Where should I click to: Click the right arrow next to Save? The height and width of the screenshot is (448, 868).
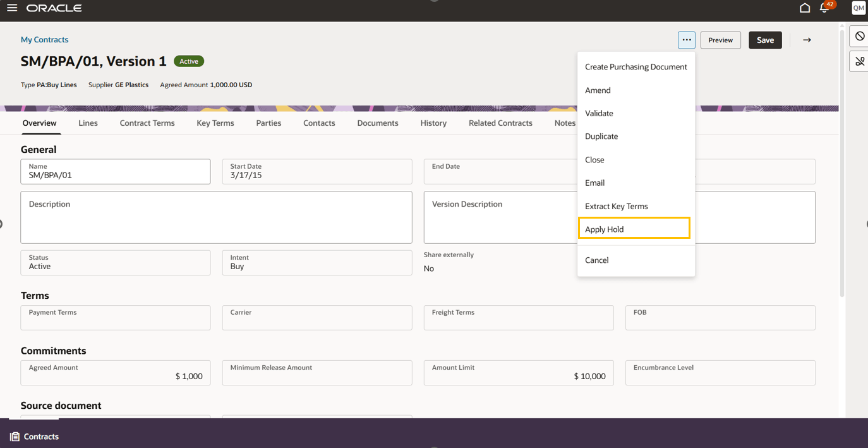pyautogui.click(x=807, y=40)
